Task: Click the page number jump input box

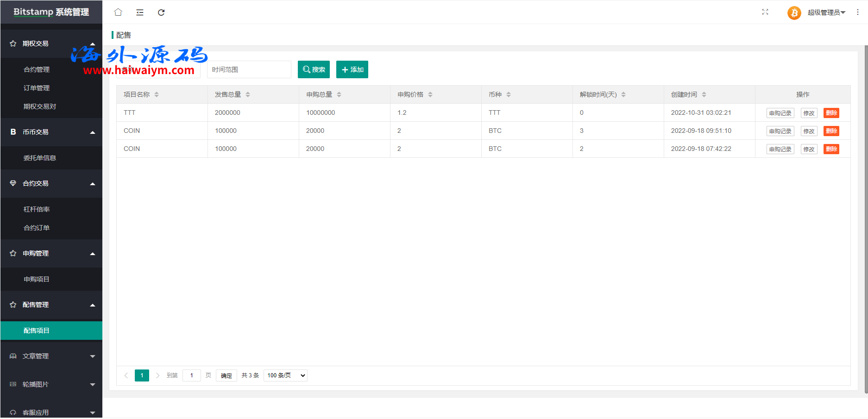Action: (191, 375)
